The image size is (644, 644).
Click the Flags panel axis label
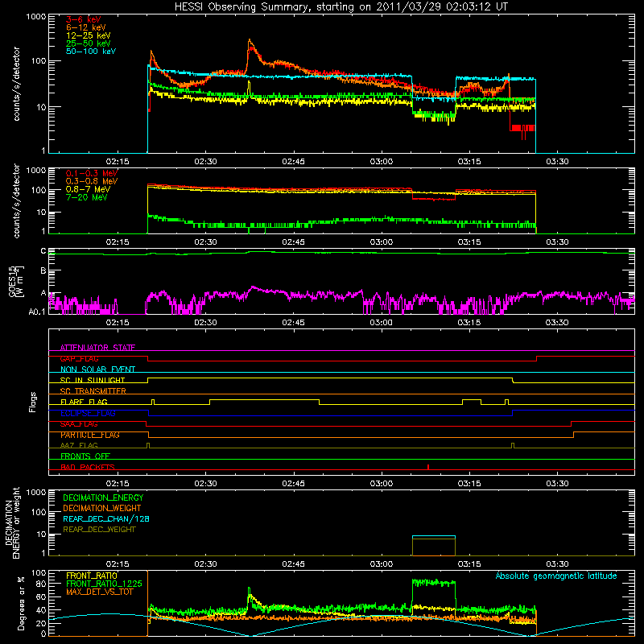33,402
